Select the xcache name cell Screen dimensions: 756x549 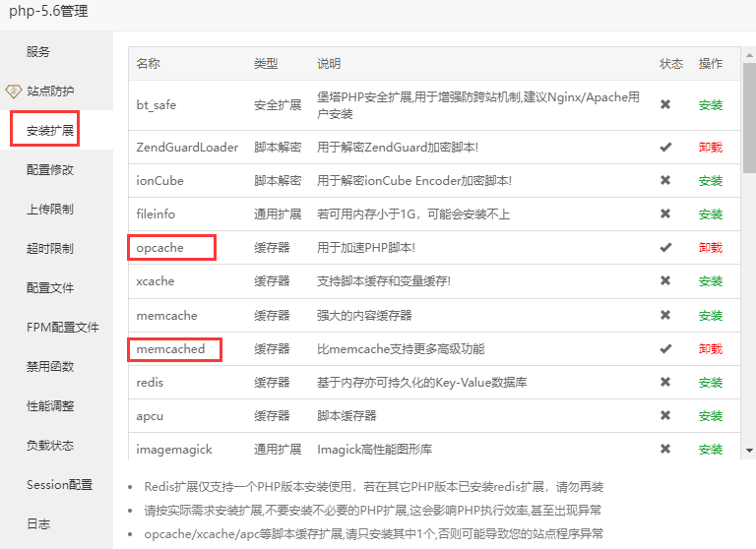coord(156,281)
